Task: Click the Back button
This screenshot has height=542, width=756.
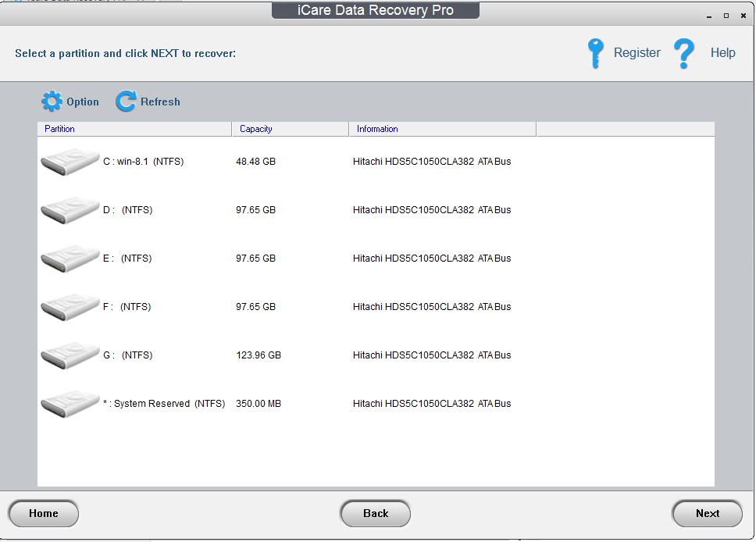Action: 376,514
